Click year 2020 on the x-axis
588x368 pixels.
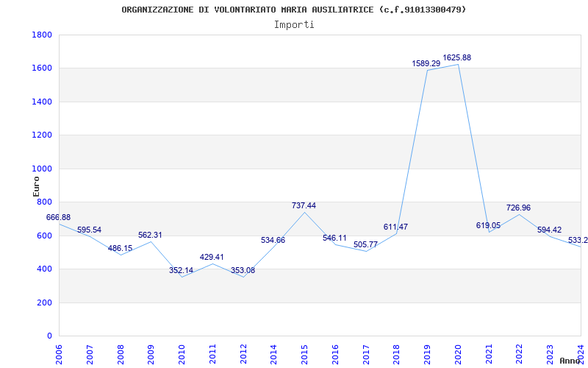pyautogui.click(x=458, y=354)
